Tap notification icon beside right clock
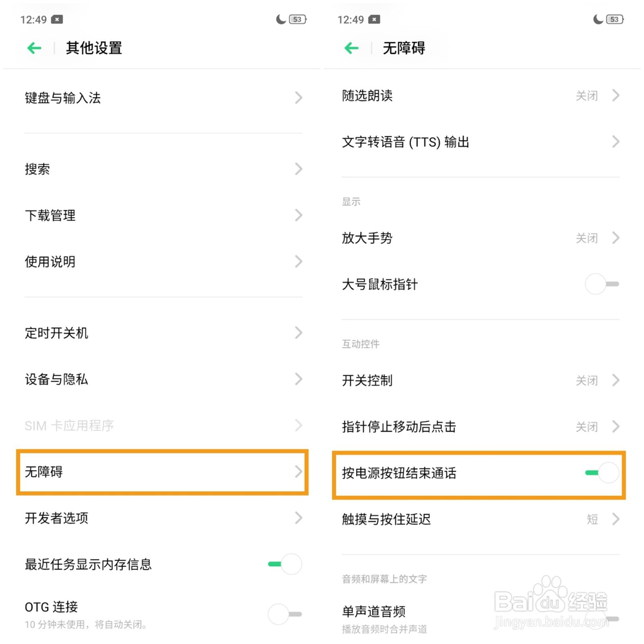This screenshot has height=644, width=644. pos(375,20)
